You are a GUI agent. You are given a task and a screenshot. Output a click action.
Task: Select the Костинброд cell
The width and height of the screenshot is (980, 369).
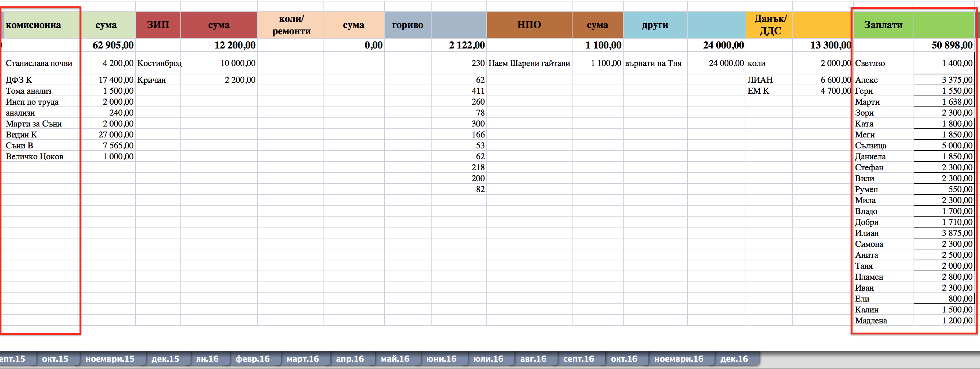tap(158, 63)
